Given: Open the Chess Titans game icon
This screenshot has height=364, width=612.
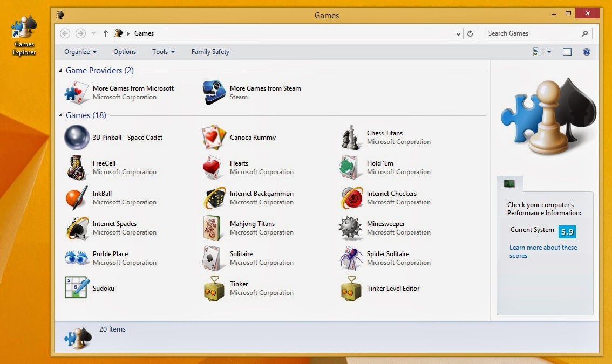Looking at the screenshot, I should click(x=350, y=138).
